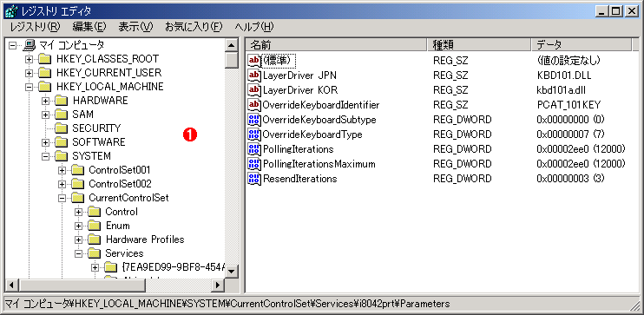This screenshot has width=644, height=315.
Task: Open the 編集(E) menu
Action: pos(89,27)
